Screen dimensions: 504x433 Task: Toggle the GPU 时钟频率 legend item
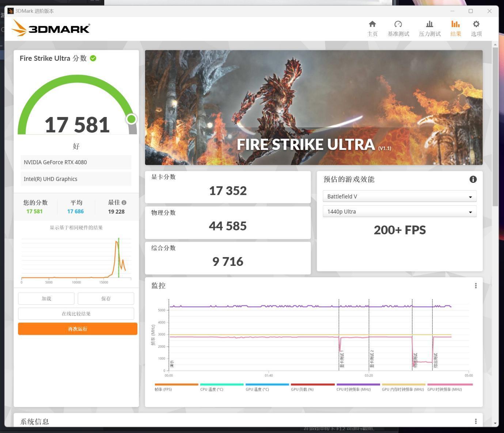pyautogui.click(x=450, y=387)
